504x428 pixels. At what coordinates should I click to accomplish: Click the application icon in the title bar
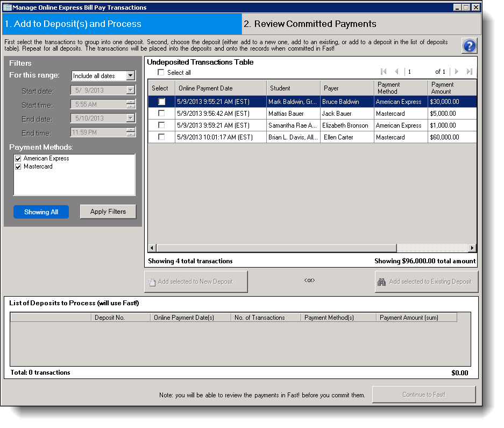pos(6,7)
